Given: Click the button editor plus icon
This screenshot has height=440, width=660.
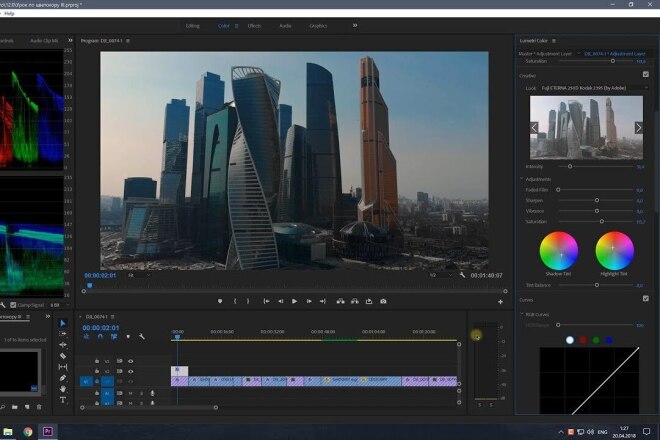Looking at the screenshot, I should (500, 301).
